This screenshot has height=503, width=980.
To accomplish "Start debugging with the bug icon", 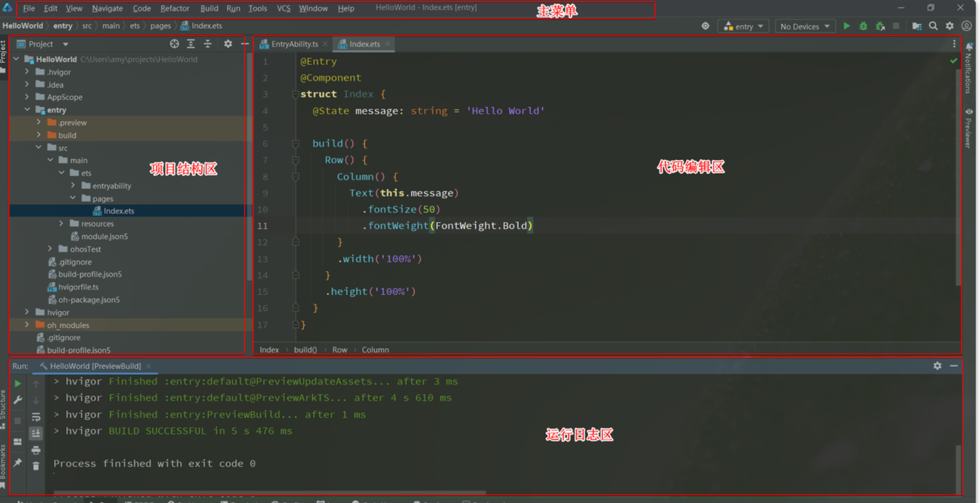I will pos(863,26).
